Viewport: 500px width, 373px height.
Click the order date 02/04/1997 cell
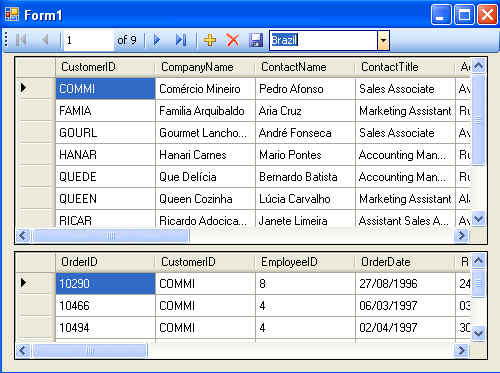405,328
